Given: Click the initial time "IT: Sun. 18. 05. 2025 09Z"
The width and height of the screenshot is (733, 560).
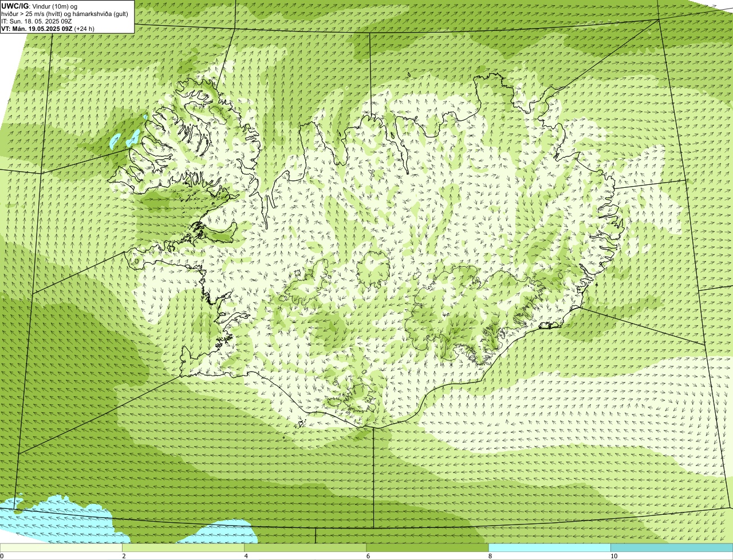Looking at the screenshot, I should point(37,21).
